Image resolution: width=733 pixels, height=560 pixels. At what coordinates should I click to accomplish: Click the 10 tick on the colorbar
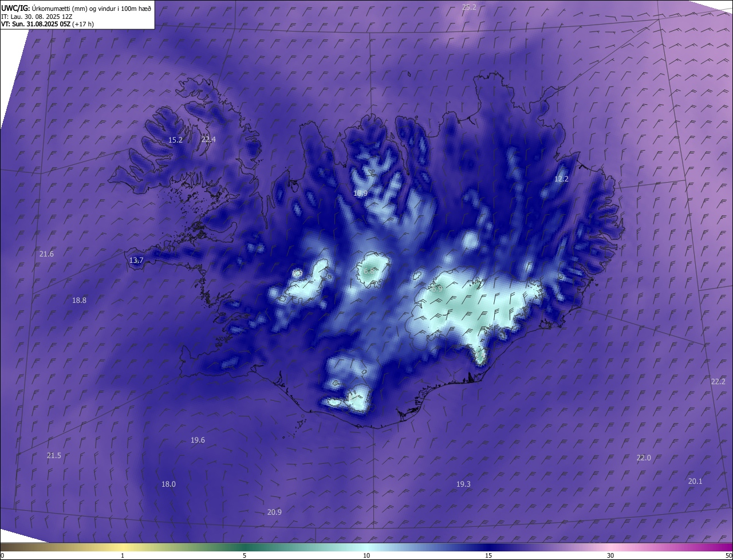366,555
